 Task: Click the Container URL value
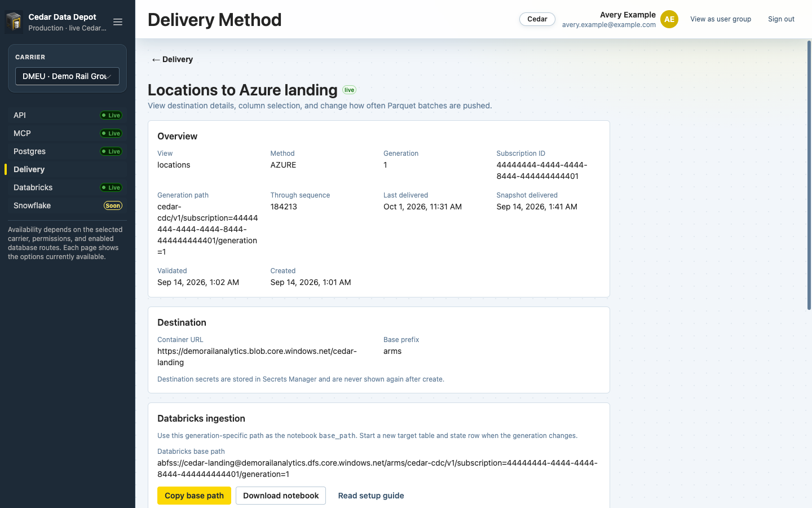click(257, 357)
